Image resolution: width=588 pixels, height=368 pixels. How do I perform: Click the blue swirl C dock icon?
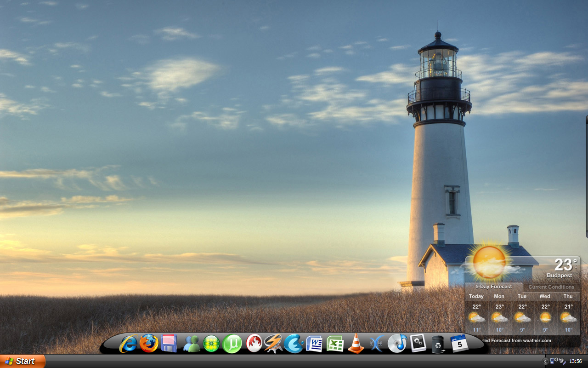[294, 344]
